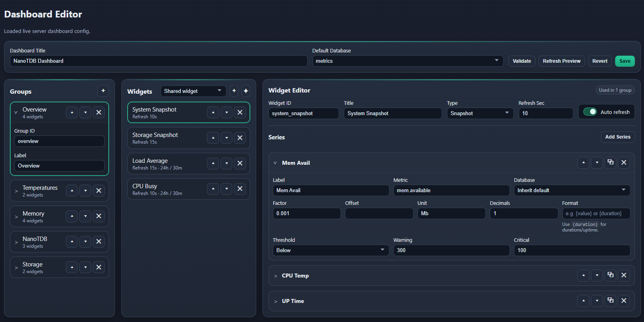This screenshot has height=322, width=644.
Task: Remove CPU Busy widget
Action: tap(240, 189)
